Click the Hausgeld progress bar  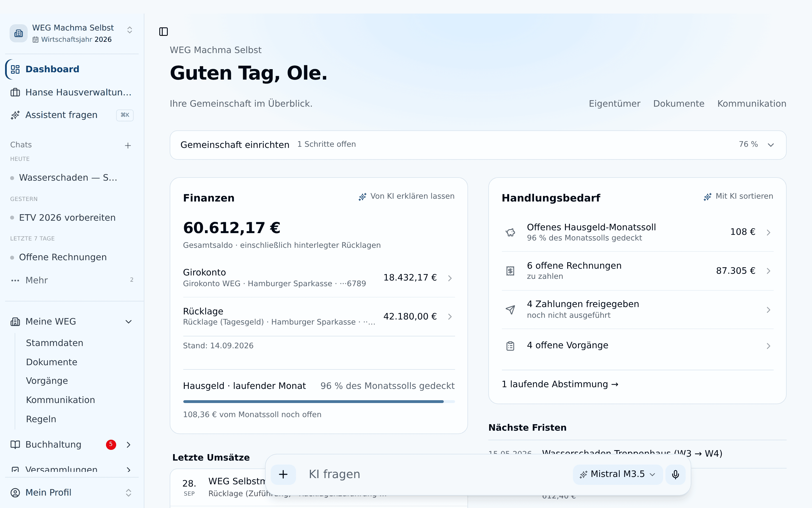click(x=319, y=402)
